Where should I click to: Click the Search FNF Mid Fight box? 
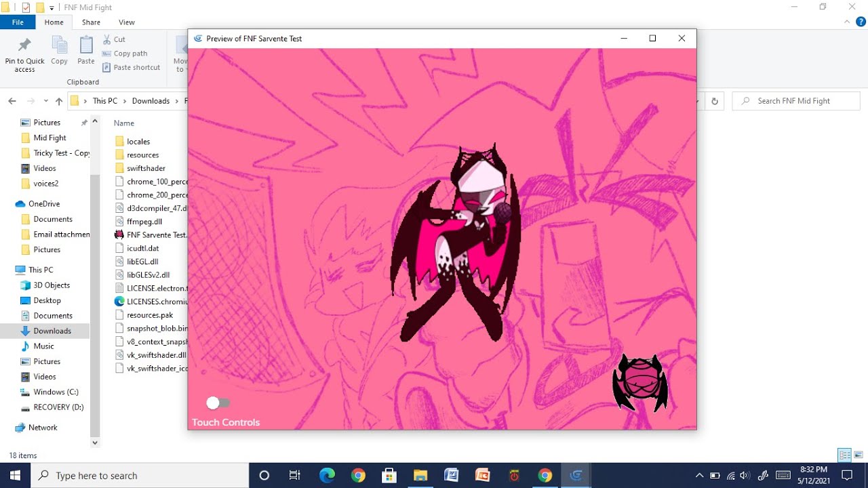pyautogui.click(x=796, y=101)
